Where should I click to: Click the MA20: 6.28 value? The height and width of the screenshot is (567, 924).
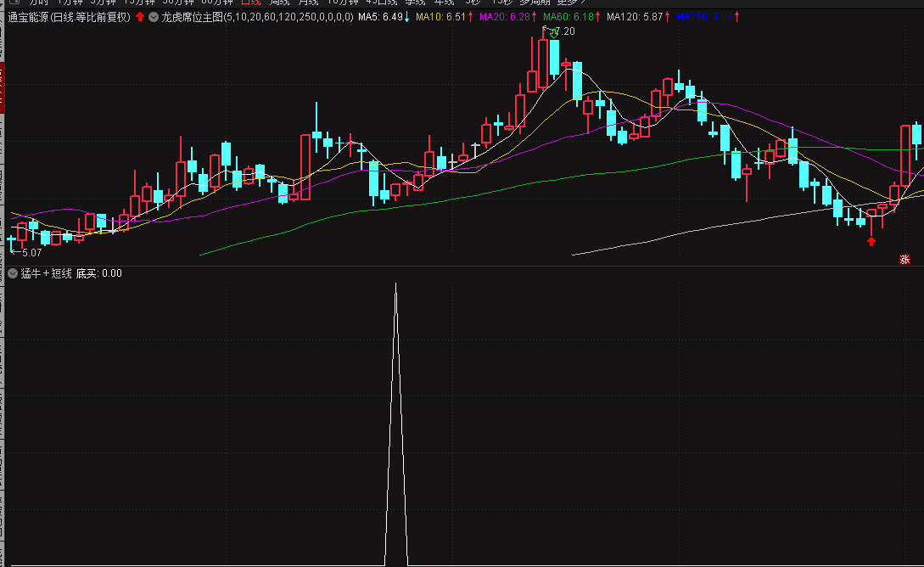pos(505,17)
